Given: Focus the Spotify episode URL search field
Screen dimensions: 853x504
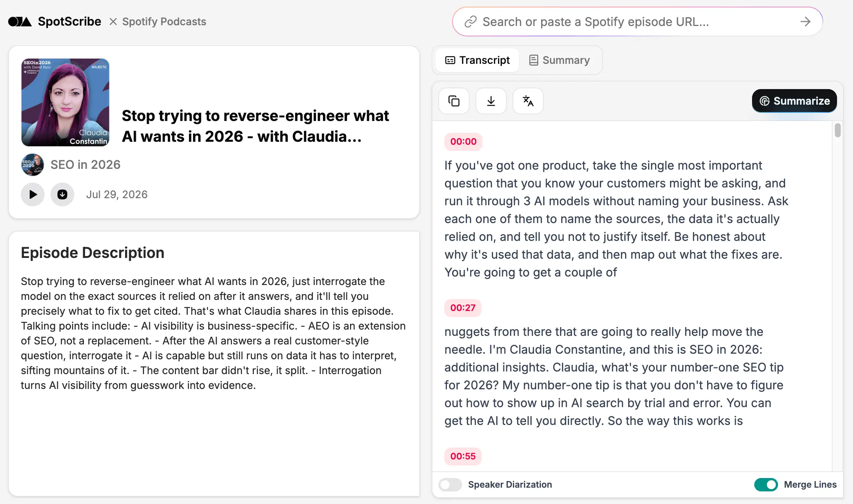Looking at the screenshot, I should point(637,22).
